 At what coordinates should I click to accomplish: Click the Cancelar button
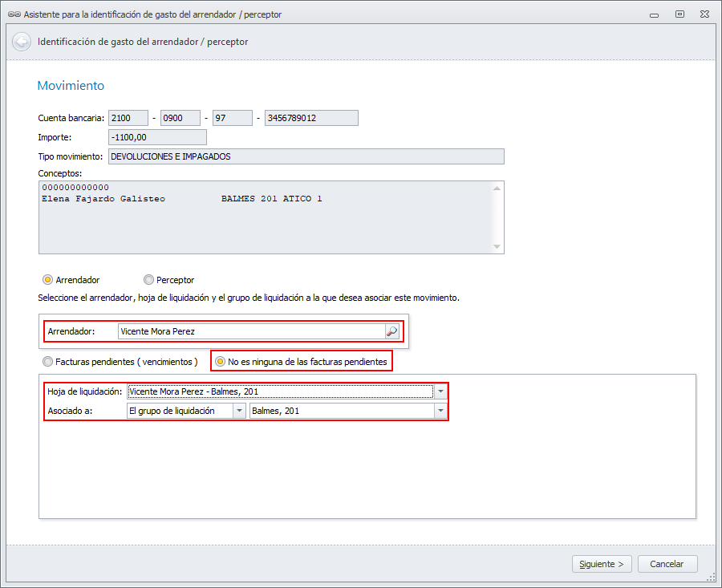point(667,564)
